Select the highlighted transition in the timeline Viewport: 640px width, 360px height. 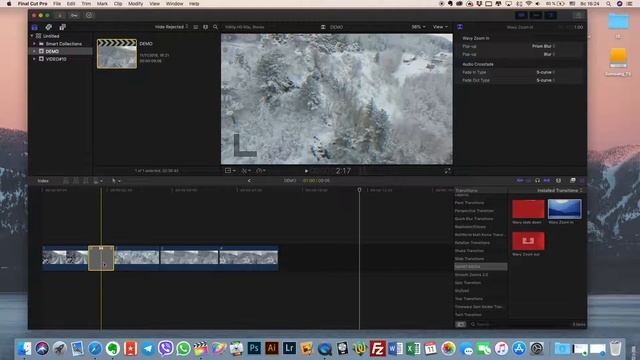click(x=101, y=258)
